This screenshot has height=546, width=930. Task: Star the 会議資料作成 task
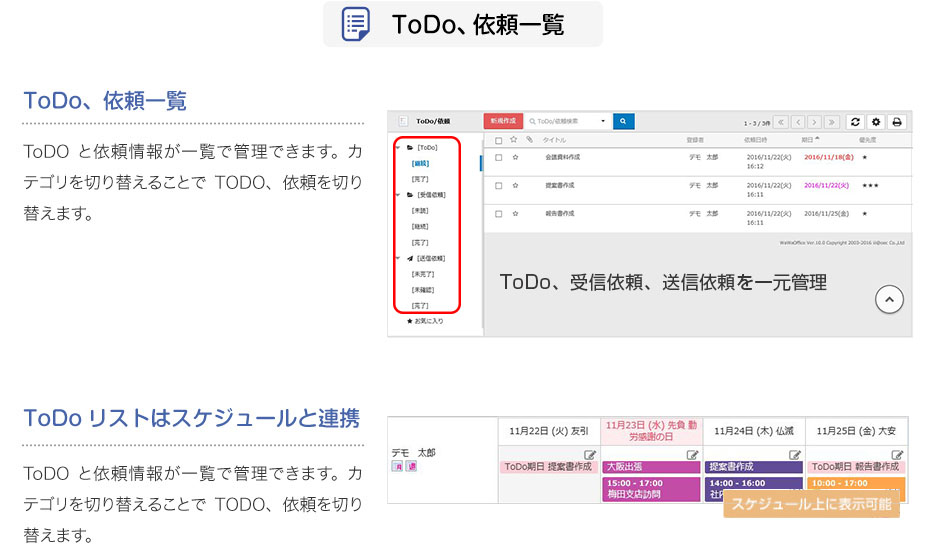tap(514, 157)
